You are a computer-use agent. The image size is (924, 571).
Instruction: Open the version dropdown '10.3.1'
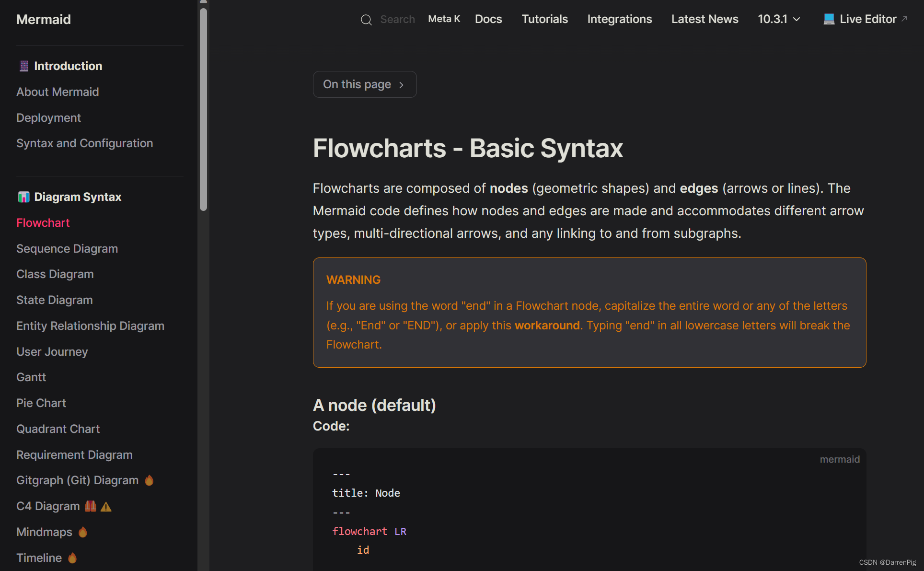779,18
